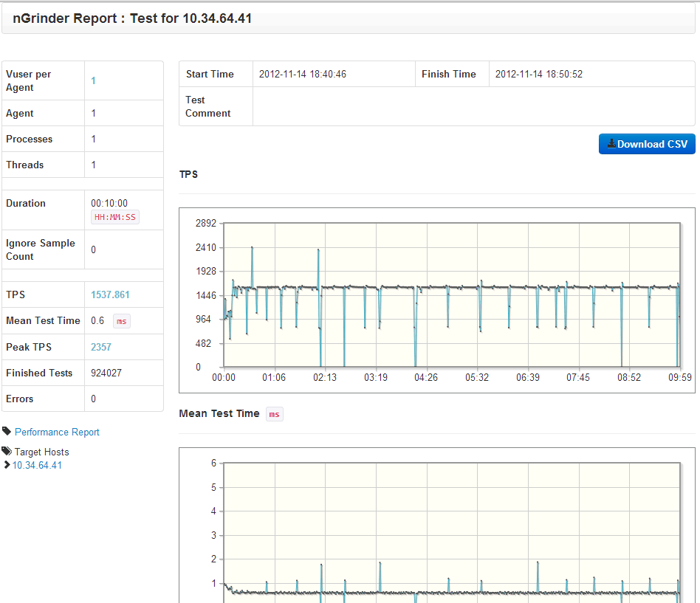
Task: Open the 10.34.64.41 target host link
Action: [x=37, y=465]
